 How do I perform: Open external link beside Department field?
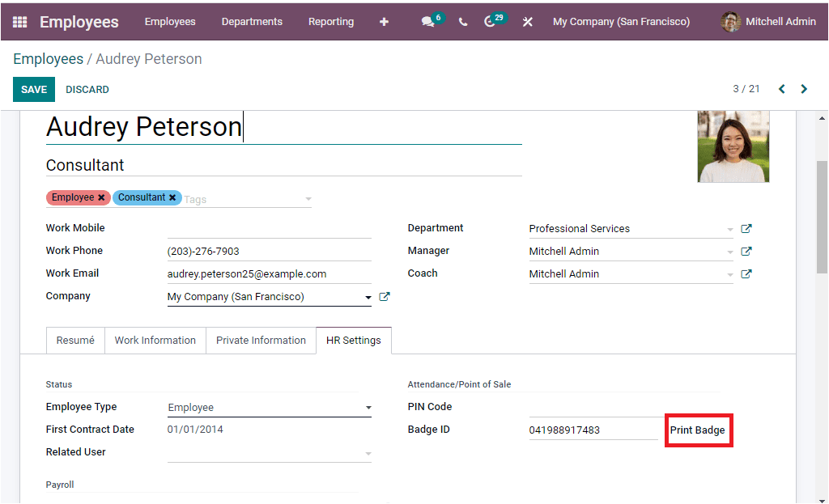tap(746, 228)
